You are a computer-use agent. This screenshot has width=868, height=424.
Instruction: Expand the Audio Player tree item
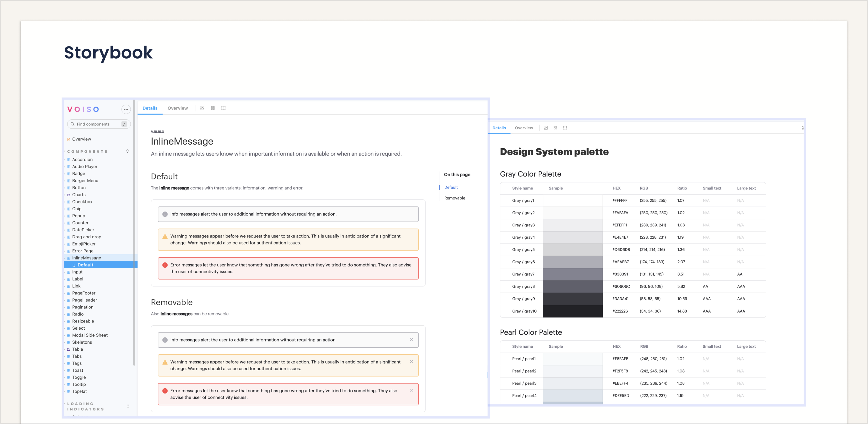pyautogui.click(x=64, y=167)
